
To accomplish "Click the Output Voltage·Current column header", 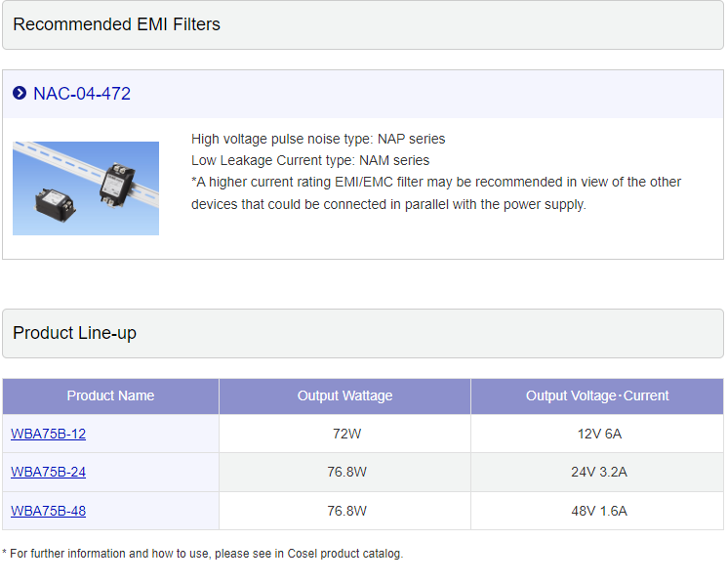I will point(597,395).
